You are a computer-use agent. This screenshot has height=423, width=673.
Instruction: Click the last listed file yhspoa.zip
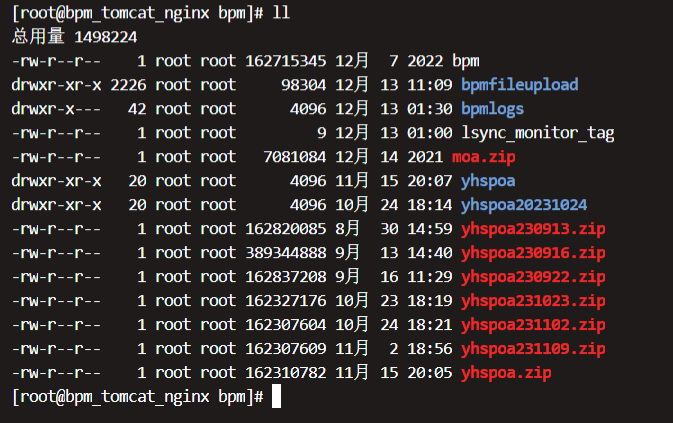pos(506,373)
